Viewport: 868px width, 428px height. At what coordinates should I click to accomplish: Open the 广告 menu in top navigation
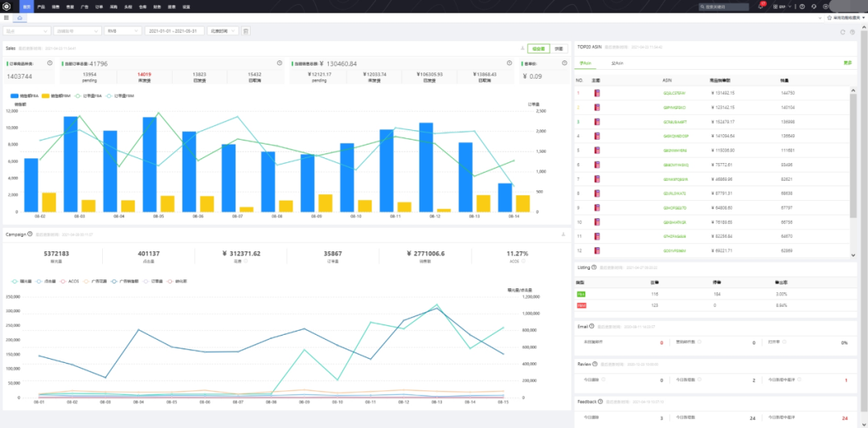coord(85,6)
